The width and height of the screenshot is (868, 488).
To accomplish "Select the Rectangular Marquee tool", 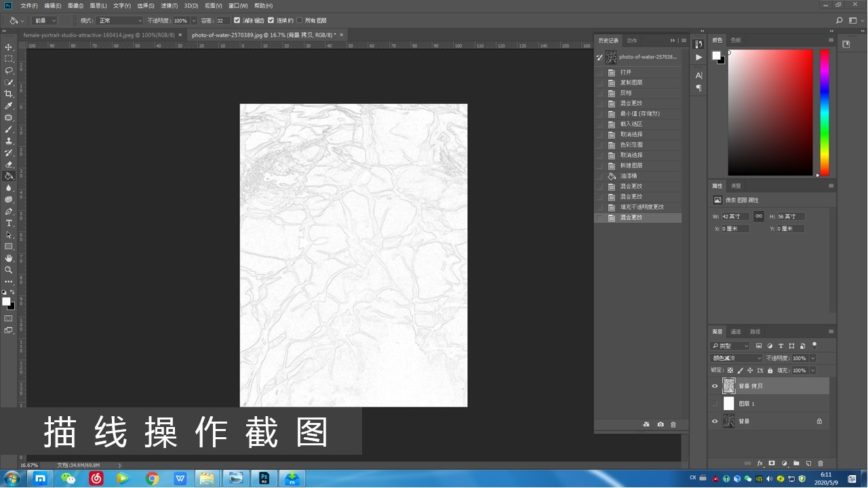I will 9,59.
